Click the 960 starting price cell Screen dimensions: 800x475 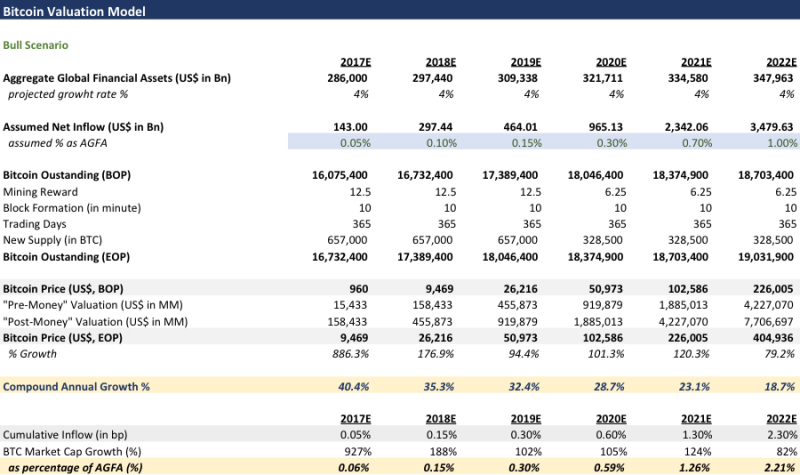tap(359, 289)
